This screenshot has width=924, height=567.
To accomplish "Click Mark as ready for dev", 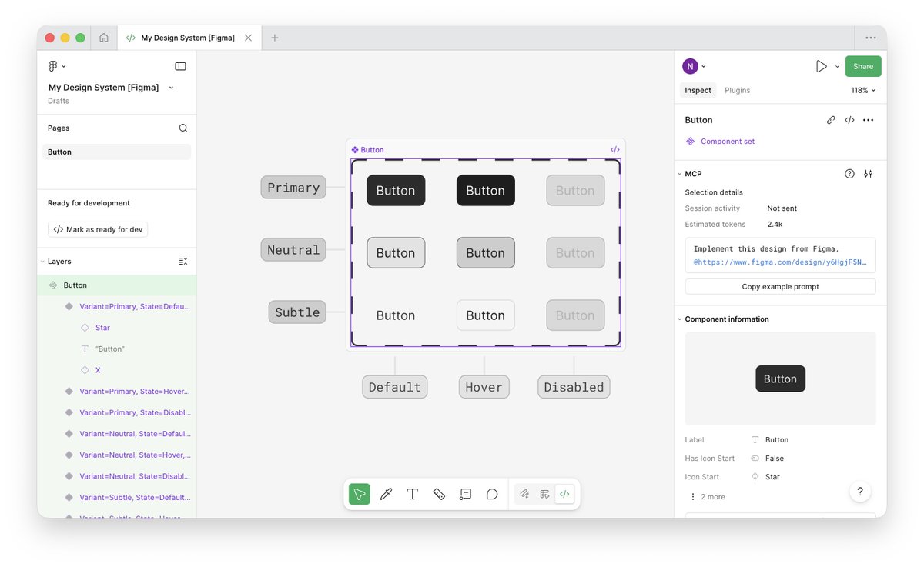I will 98,229.
